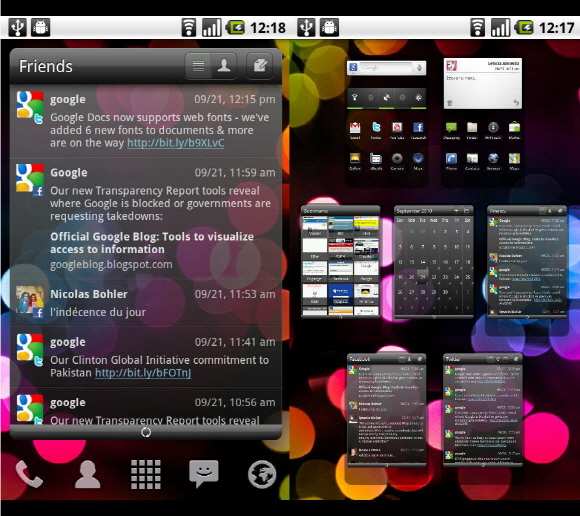
Task: Open the app drawer grid icon
Action: (146, 475)
